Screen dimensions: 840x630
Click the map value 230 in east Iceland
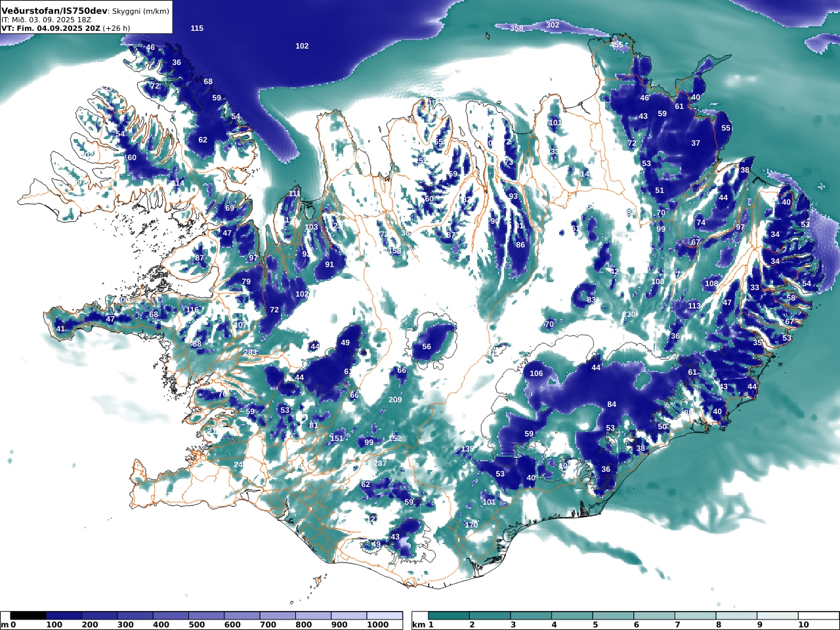tap(629, 314)
